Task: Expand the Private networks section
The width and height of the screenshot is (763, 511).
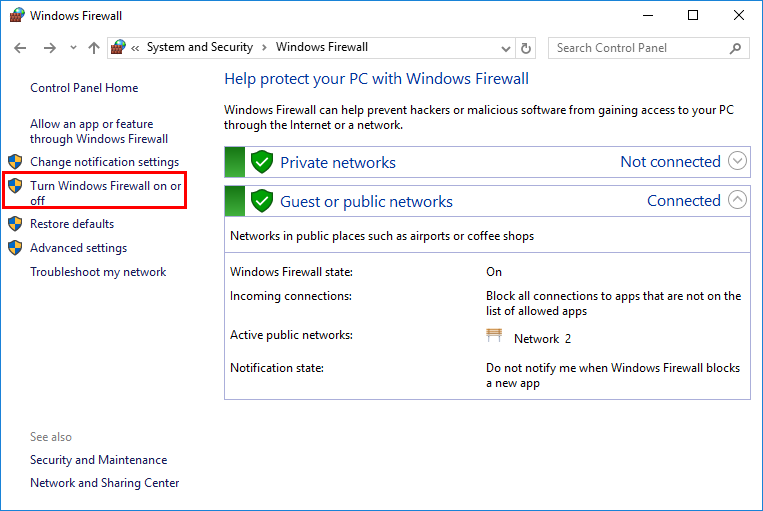Action: pos(737,161)
